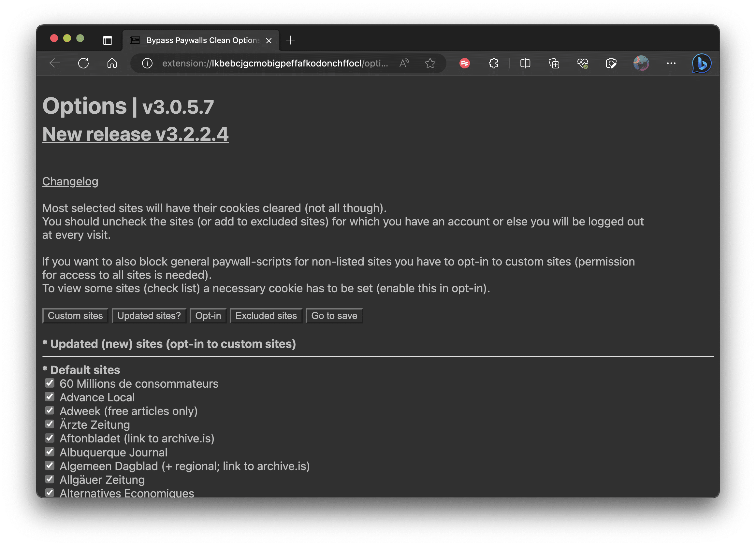
Task: Open the profile avatar menu
Action: pyautogui.click(x=641, y=63)
